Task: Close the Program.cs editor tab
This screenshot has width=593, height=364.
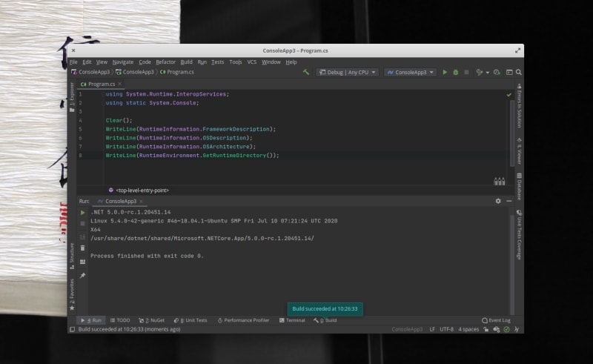Action: pos(120,84)
